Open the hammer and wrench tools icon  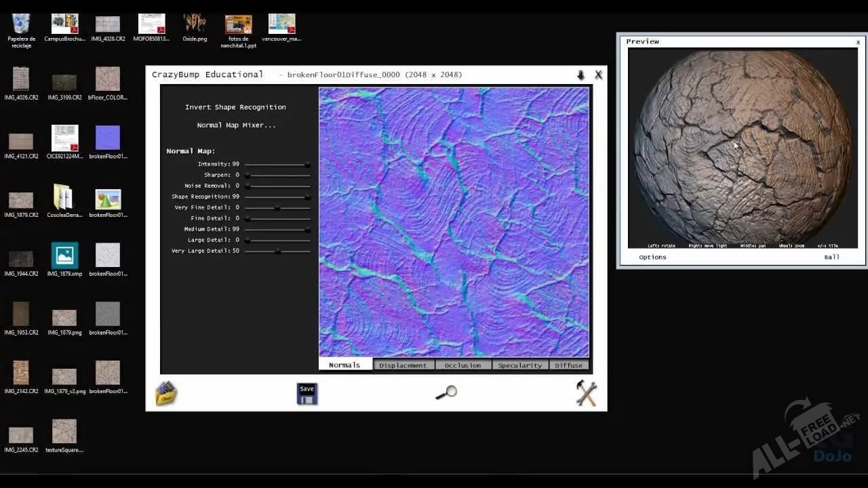pyautogui.click(x=586, y=393)
